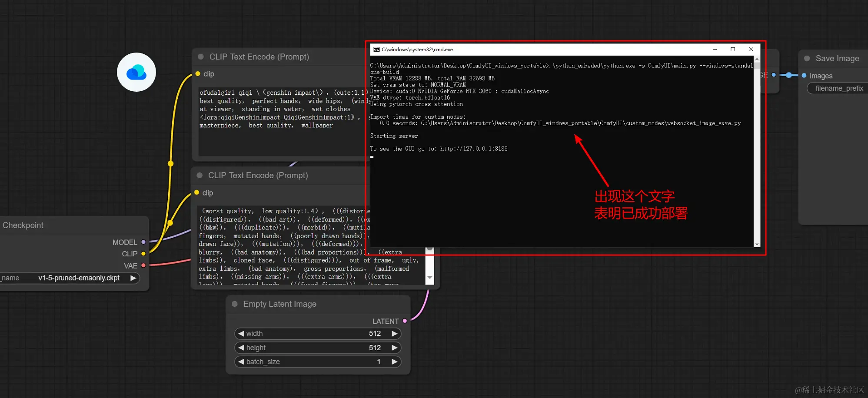Viewport: 868px width, 398px height.
Task: Collapse the top CLIP Text Encode node dot
Action: click(201, 57)
